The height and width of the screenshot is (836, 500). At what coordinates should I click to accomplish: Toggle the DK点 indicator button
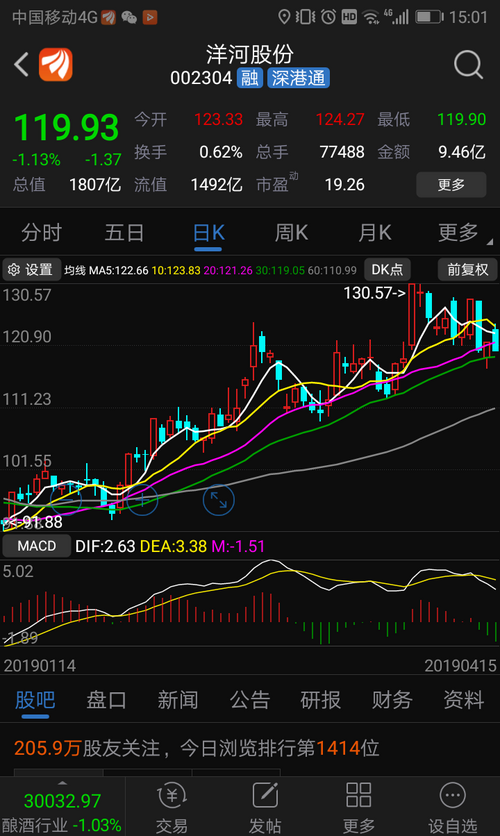click(387, 270)
